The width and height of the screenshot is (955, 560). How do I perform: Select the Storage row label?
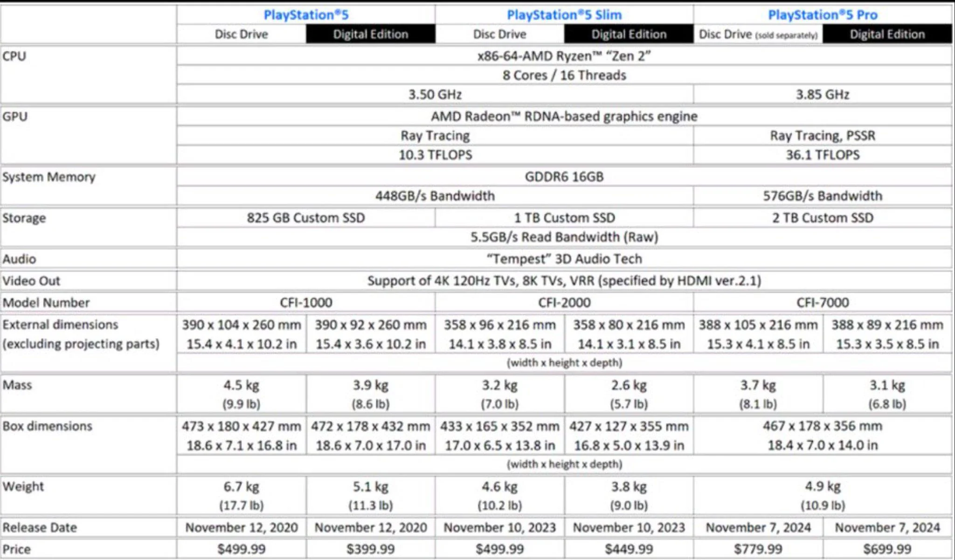click(23, 218)
